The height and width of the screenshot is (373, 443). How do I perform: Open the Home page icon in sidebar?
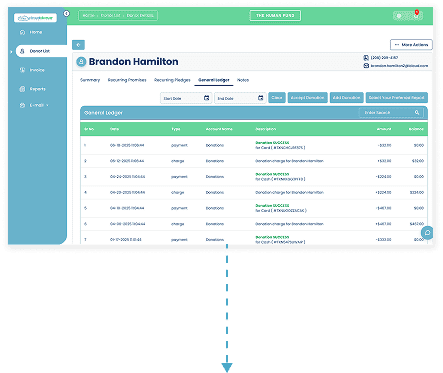click(22, 32)
